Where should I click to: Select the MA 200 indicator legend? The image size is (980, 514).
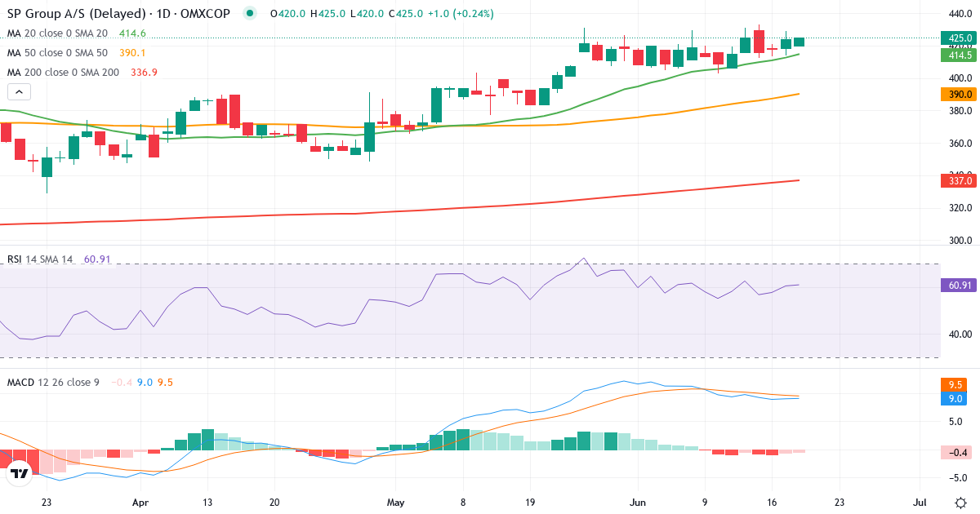pos(63,72)
